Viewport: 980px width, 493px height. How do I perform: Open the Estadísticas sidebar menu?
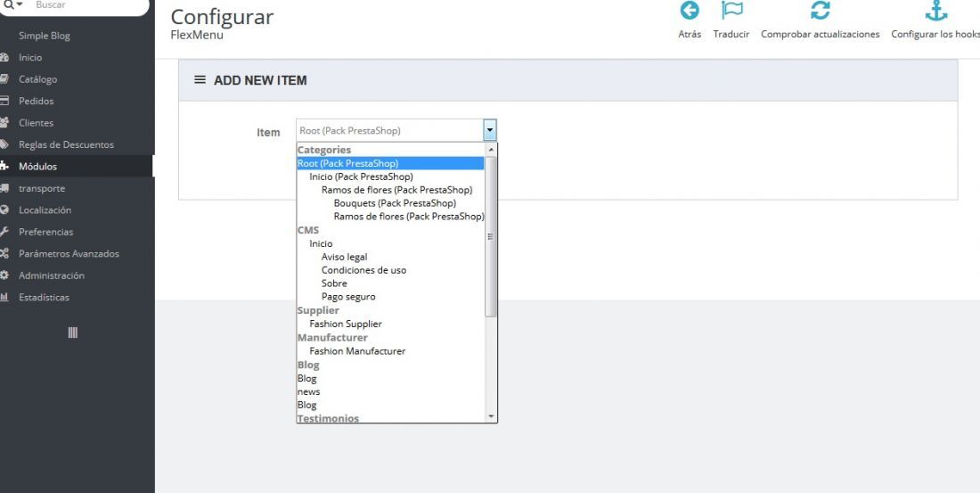point(44,297)
